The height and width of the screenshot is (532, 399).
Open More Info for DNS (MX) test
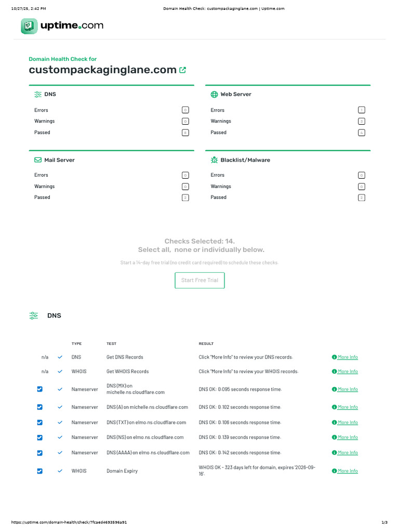tap(345, 389)
